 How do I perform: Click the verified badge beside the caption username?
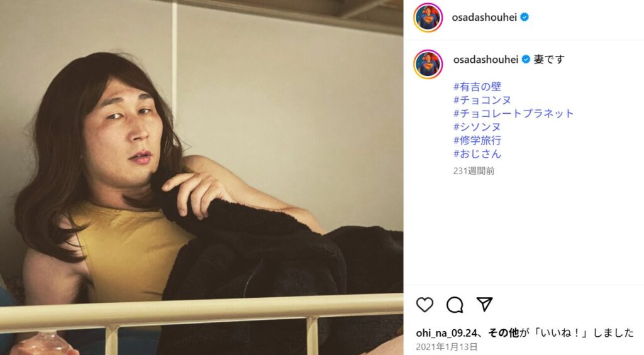(526, 60)
